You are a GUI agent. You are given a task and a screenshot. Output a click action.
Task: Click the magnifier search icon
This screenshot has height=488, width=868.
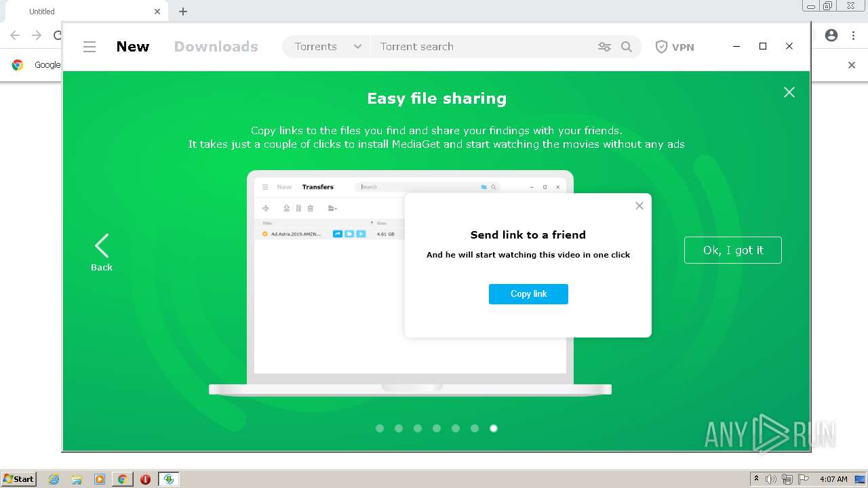tap(627, 47)
